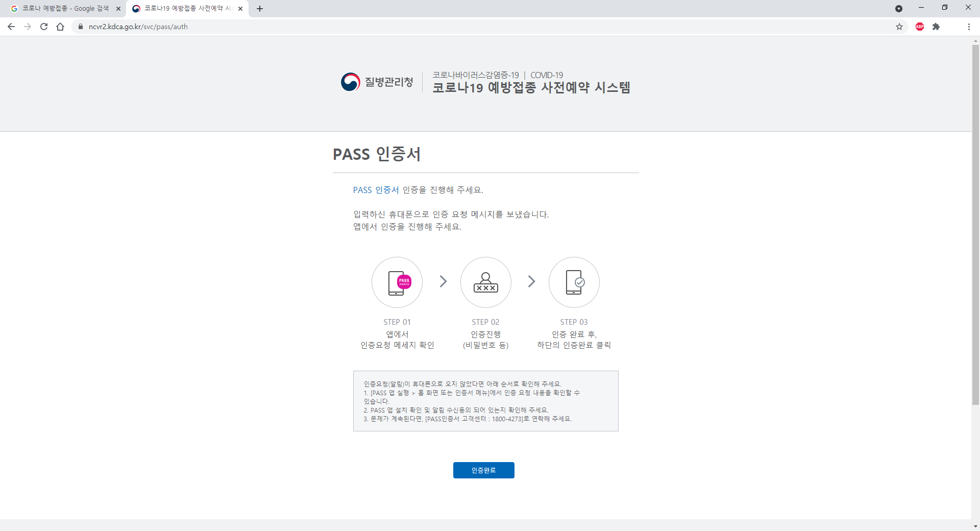Minimize the browser window
980x531 pixels.
pyautogui.click(x=921, y=8)
